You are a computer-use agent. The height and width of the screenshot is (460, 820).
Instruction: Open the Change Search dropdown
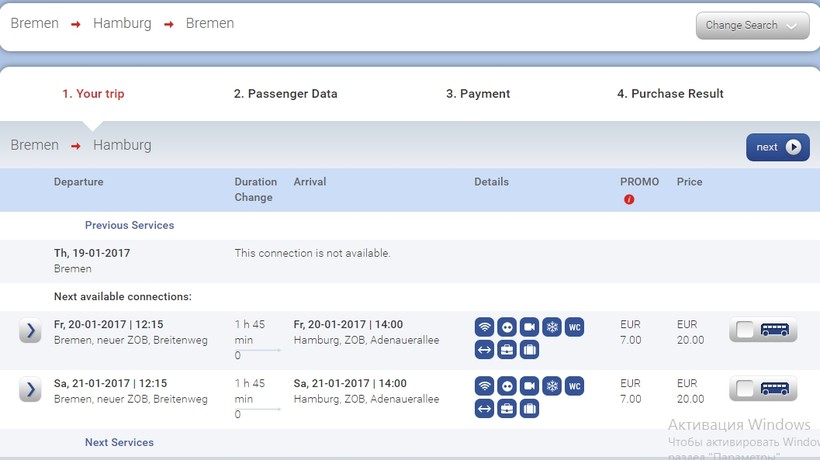[752, 26]
